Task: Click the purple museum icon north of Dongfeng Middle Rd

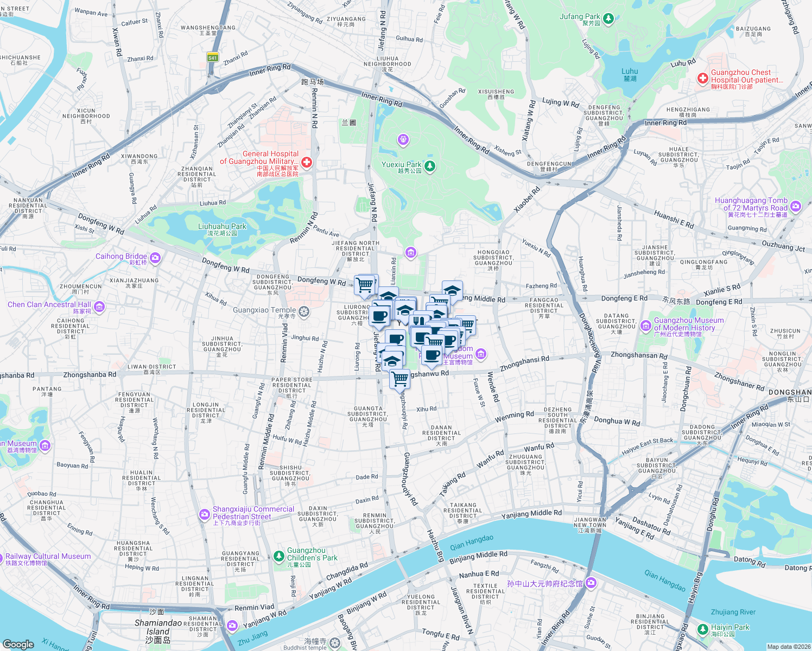Action: click(x=410, y=252)
